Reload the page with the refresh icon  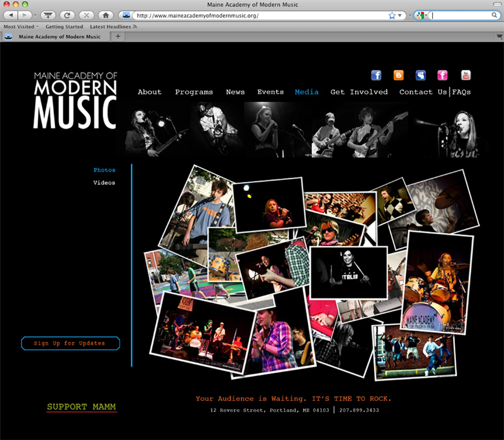(x=67, y=15)
